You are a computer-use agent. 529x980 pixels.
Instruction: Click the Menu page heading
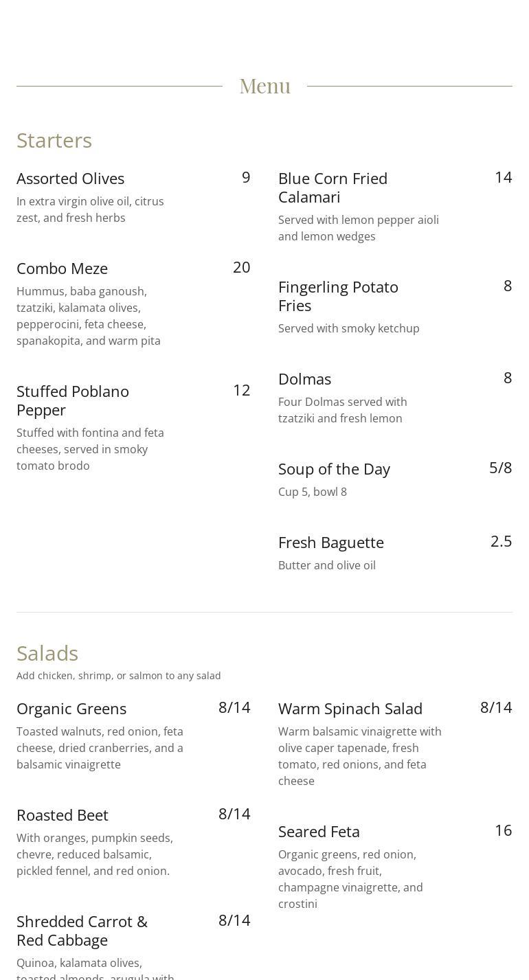point(264,86)
